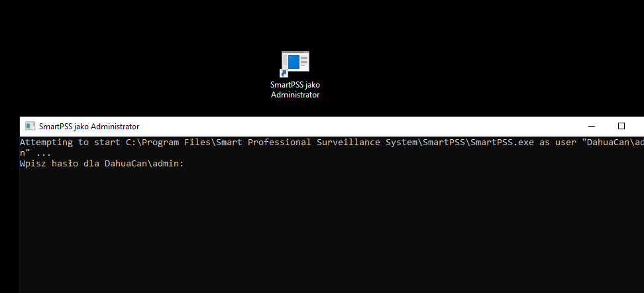644x293 pixels.
Task: Click the wrapped second console output line
Action: (35, 152)
